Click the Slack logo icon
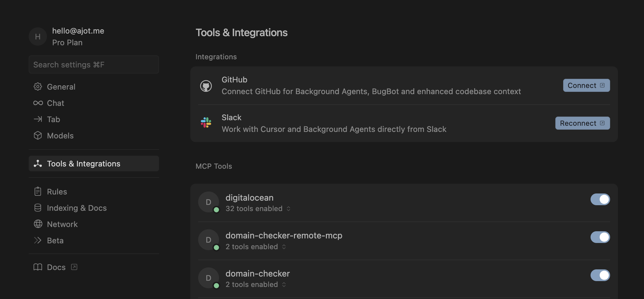 (x=206, y=122)
